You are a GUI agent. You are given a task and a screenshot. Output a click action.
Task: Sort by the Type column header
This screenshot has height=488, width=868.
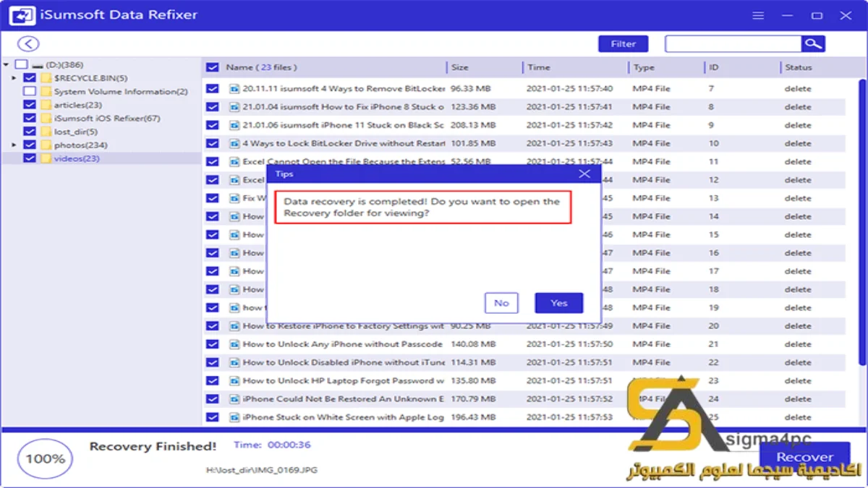tap(644, 67)
